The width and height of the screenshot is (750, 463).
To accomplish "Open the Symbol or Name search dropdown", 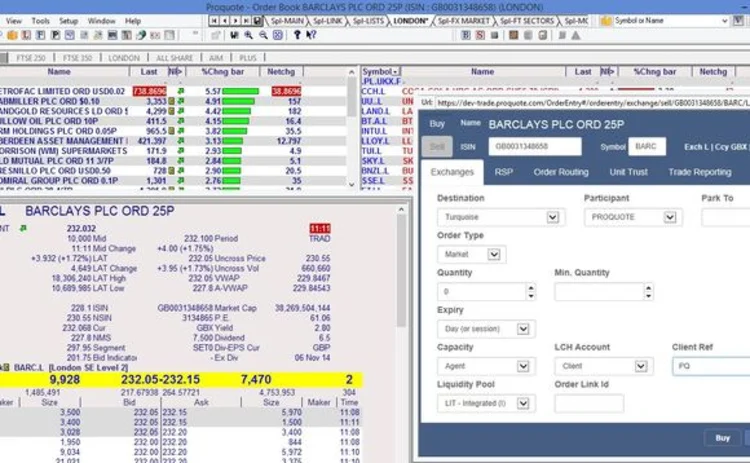I will coord(724,21).
